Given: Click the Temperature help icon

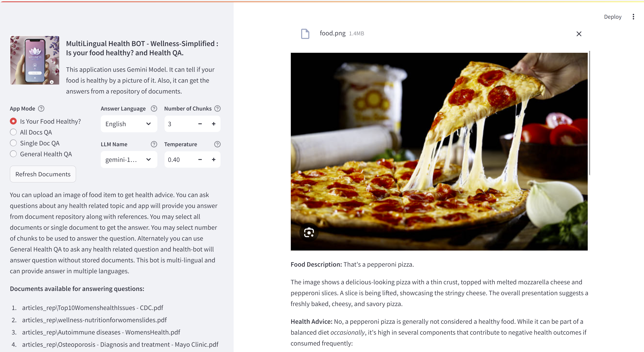Looking at the screenshot, I should point(217,144).
